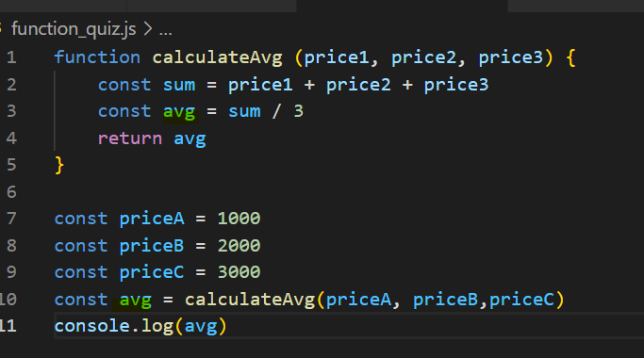This screenshot has height=358, width=644.
Task: Click the function_quiz.js breadcrumb
Action: pos(74,29)
